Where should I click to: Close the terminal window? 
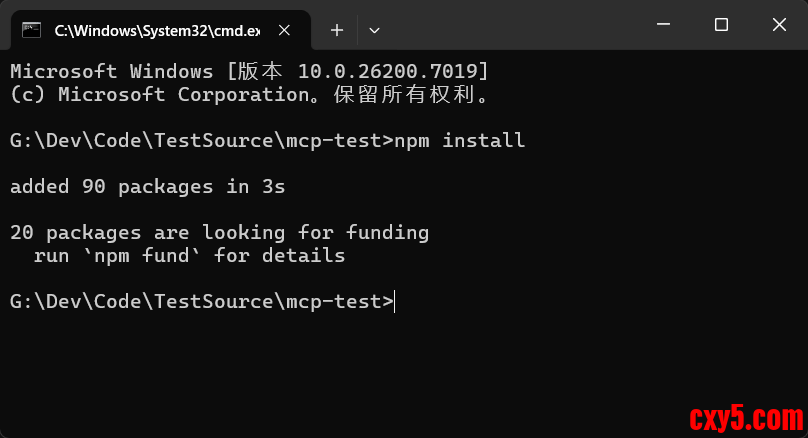click(777, 25)
